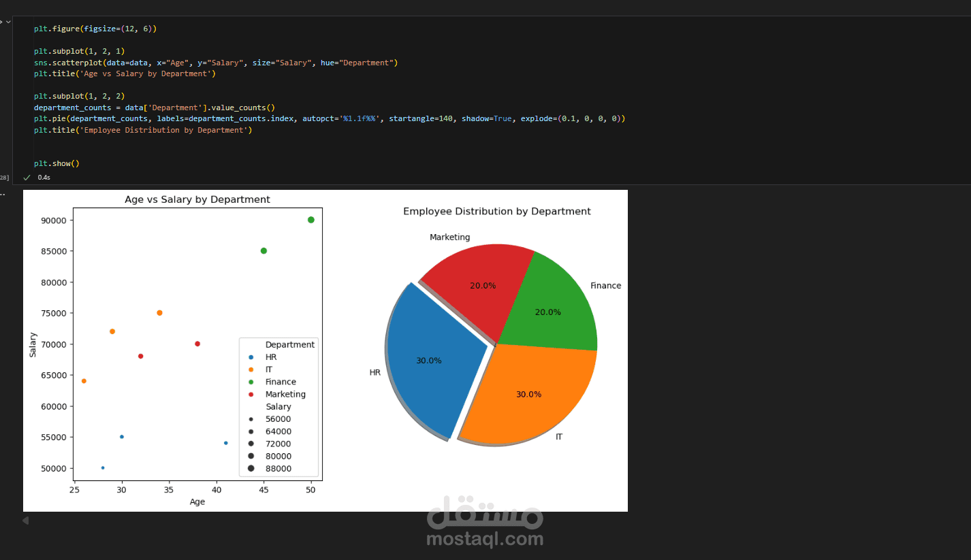971x560 pixels.
Task: Click the HR blue marker in legend
Action: click(x=251, y=357)
